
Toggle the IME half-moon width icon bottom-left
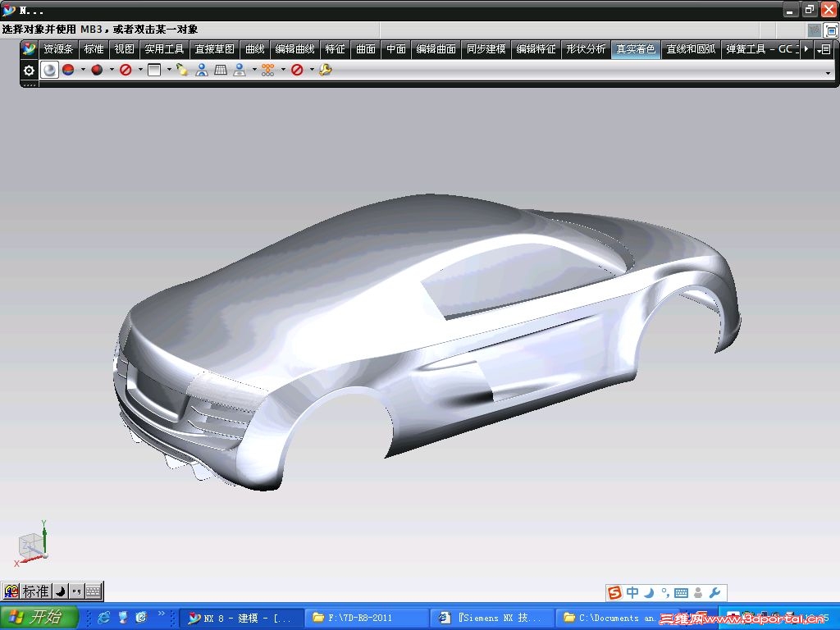tap(60, 591)
